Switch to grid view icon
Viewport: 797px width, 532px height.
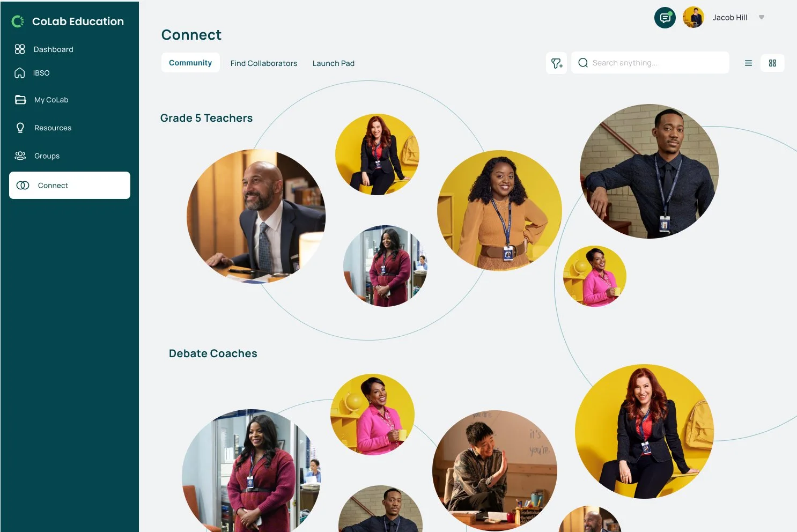click(x=772, y=63)
